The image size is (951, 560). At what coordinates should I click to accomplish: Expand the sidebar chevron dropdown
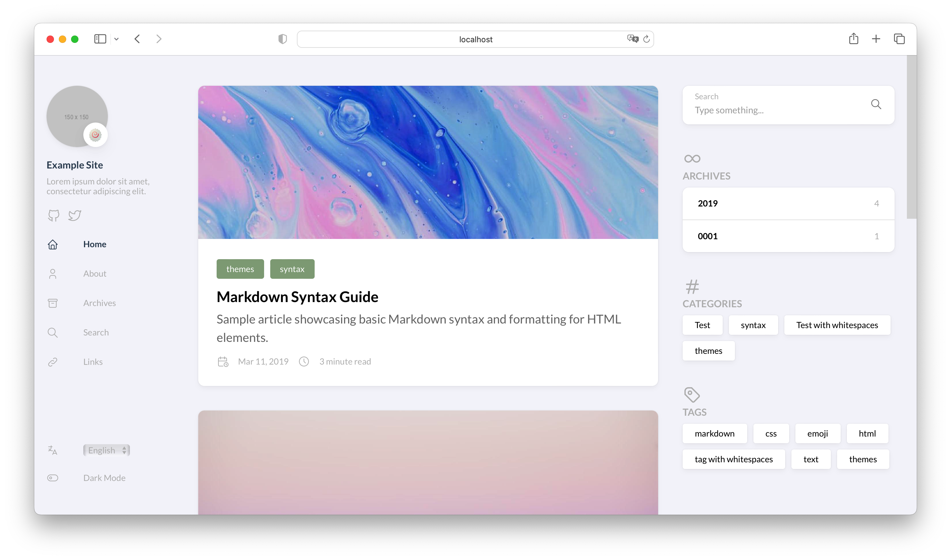pyautogui.click(x=117, y=39)
